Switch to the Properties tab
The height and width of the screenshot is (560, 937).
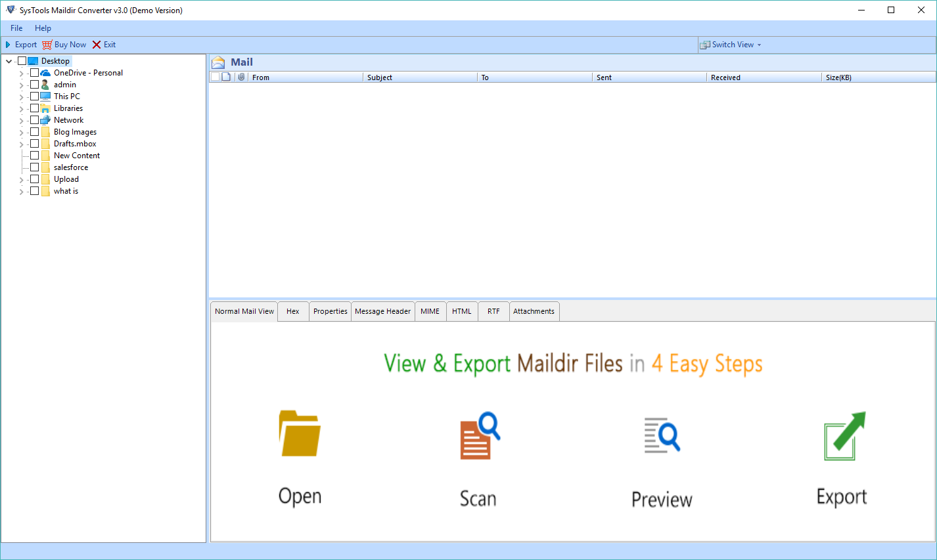[330, 311]
